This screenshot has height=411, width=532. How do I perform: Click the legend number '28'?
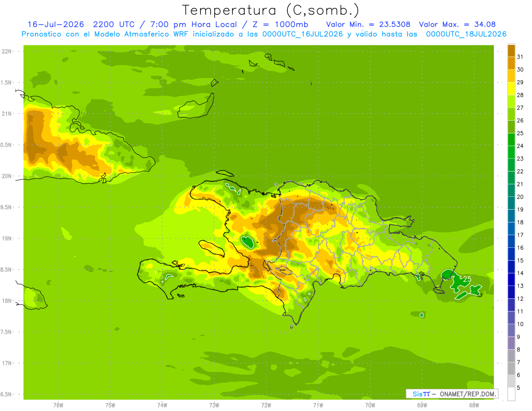[x=520, y=95]
